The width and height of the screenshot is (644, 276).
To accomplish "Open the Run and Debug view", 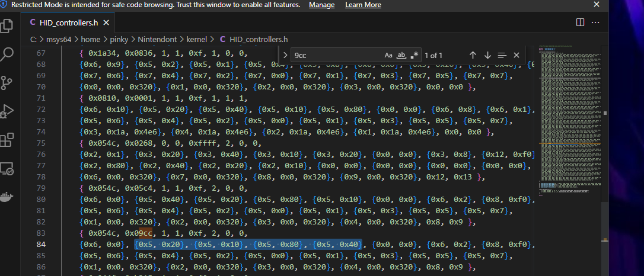I will click(7, 111).
